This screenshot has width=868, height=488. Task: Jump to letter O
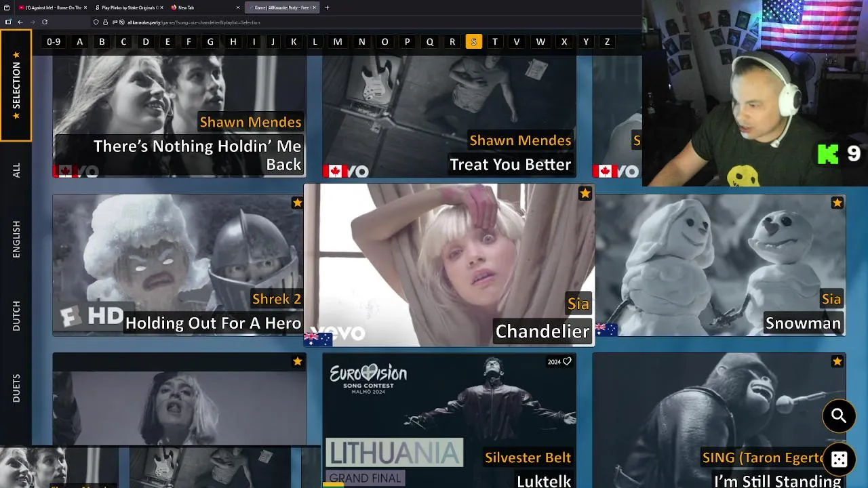coord(384,42)
